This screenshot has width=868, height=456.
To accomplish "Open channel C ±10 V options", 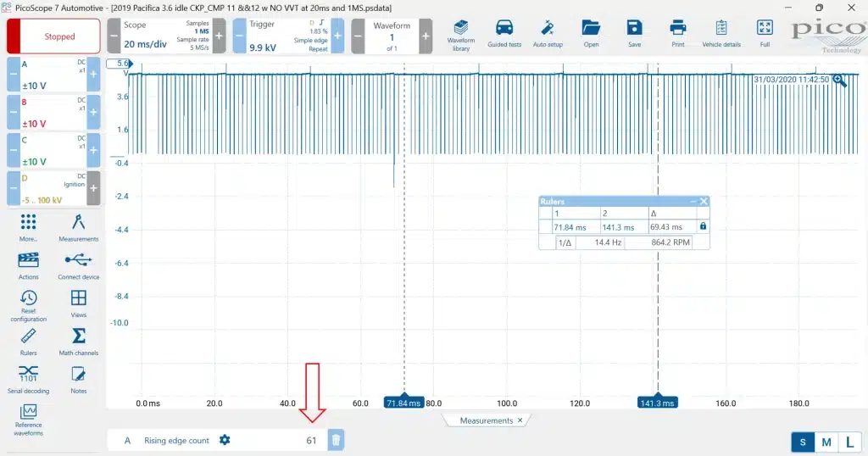I will 53,150.
